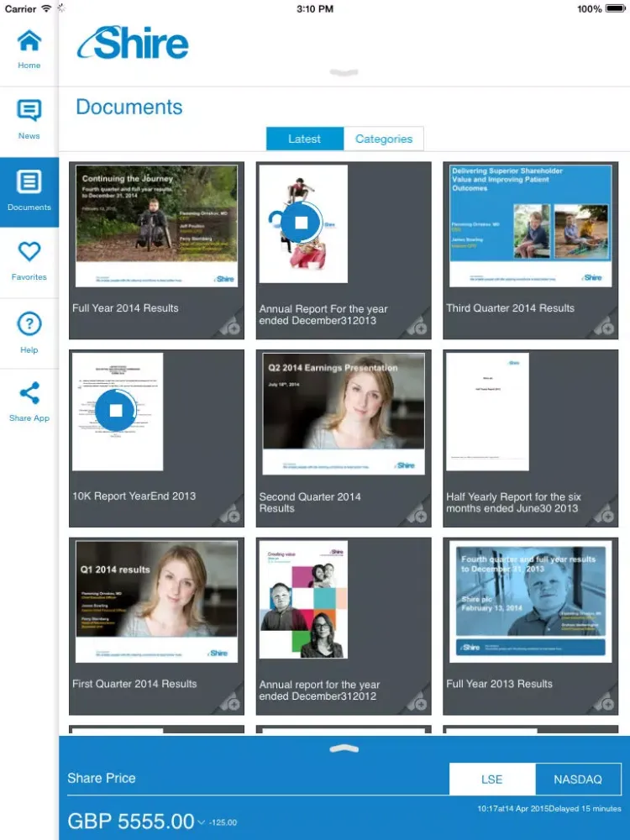Open Q2 2014 Earnings Presentation thumbnail
Image resolution: width=630 pixels, height=840 pixels.
coord(344,413)
